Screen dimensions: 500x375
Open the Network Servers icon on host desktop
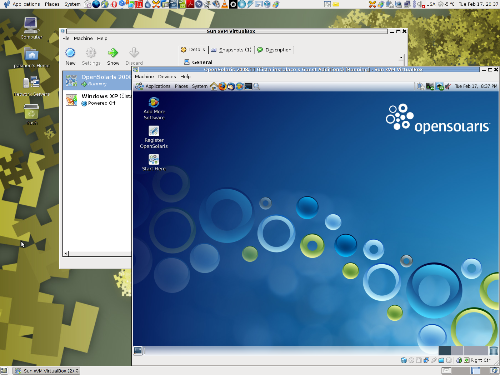(x=31, y=86)
